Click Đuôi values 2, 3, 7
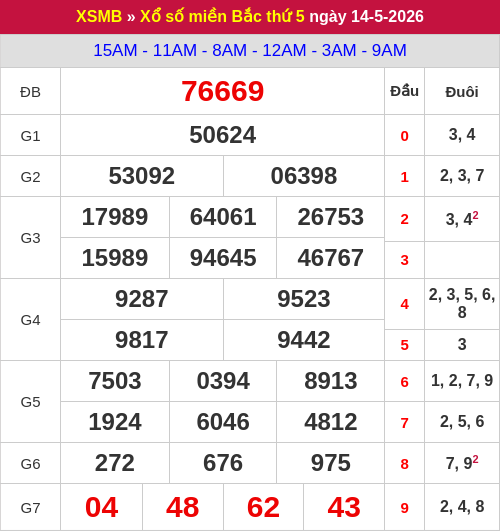The image size is (500, 531). [462, 176]
